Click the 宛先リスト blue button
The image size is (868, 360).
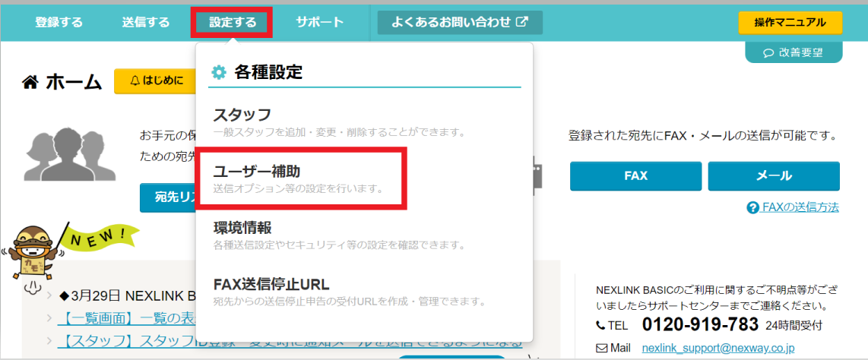168,197
